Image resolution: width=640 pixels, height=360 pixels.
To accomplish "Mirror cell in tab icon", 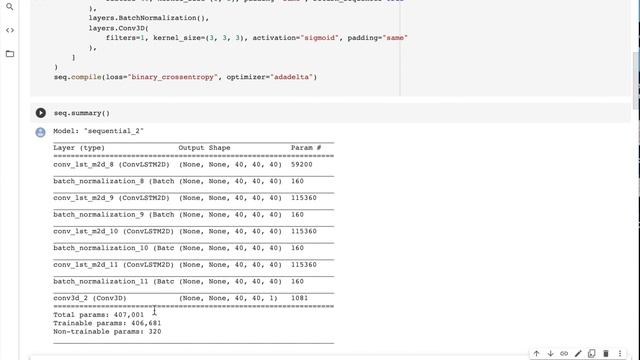I will point(592,353).
